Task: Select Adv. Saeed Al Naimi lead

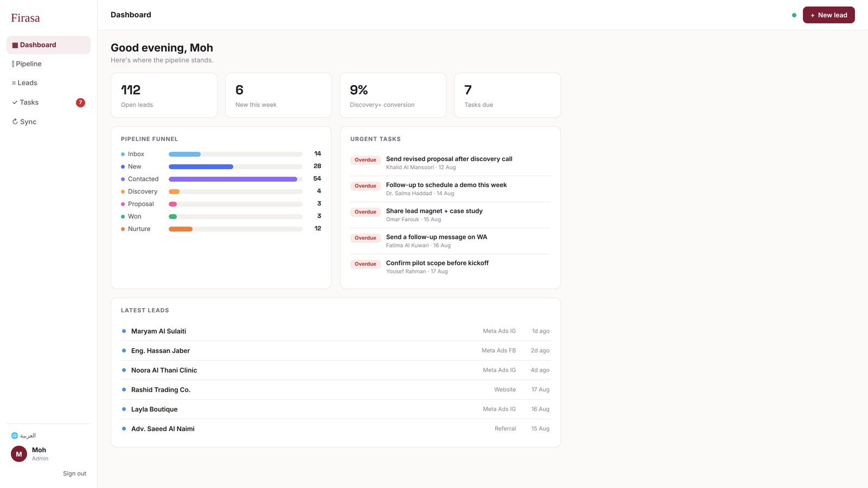Action: (336, 429)
